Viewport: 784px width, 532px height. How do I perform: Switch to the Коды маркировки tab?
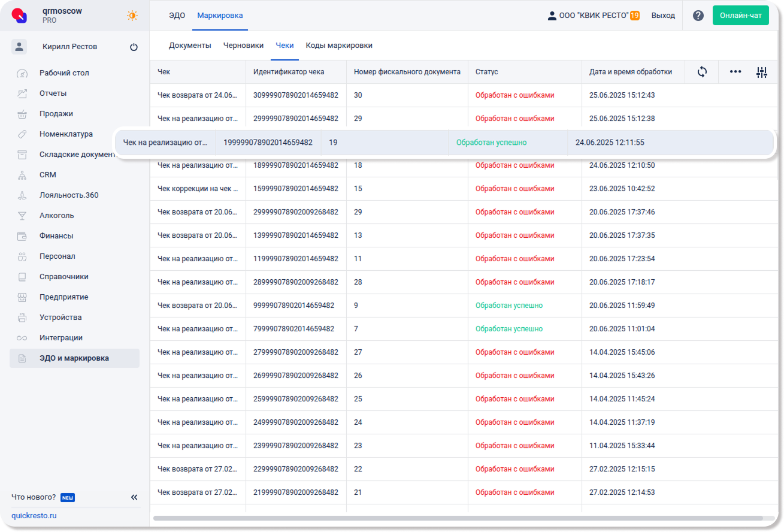tap(339, 46)
